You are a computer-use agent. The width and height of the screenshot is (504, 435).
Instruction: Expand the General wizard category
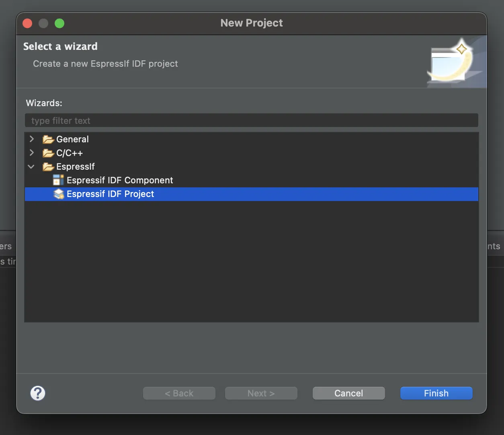[x=32, y=139]
